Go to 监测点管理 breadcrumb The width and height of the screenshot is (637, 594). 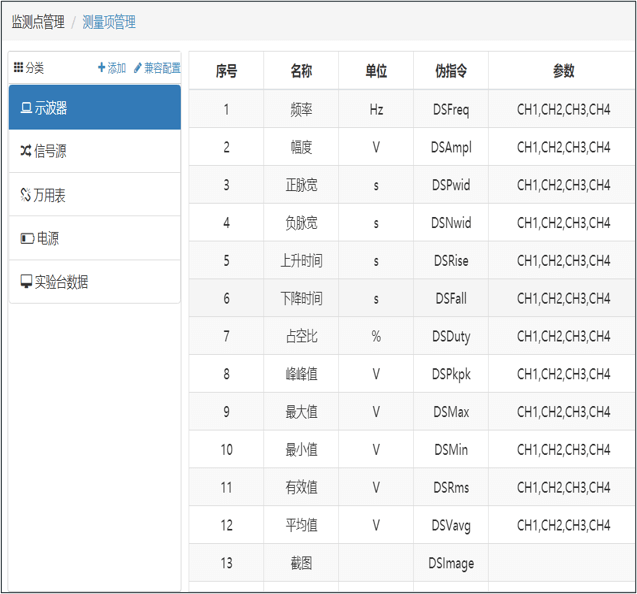point(38,22)
